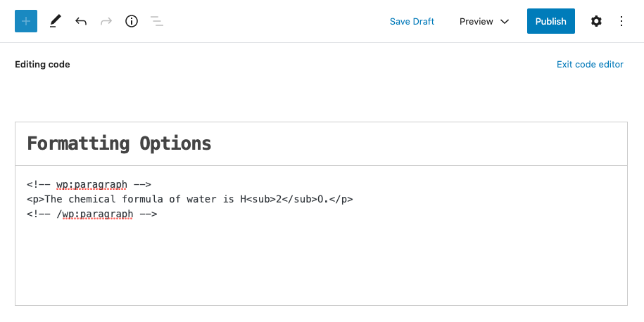The image size is (644, 322).
Task: Toggle the Settings gear sidebar
Action: pos(596,22)
